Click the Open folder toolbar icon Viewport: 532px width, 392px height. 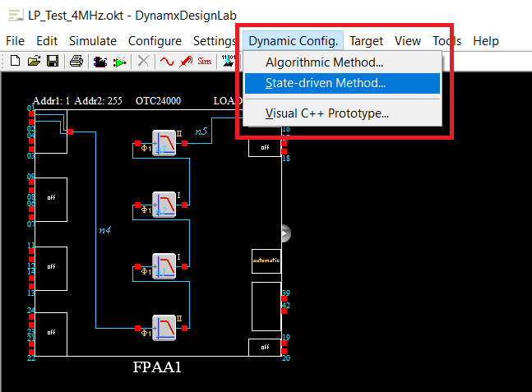point(35,62)
